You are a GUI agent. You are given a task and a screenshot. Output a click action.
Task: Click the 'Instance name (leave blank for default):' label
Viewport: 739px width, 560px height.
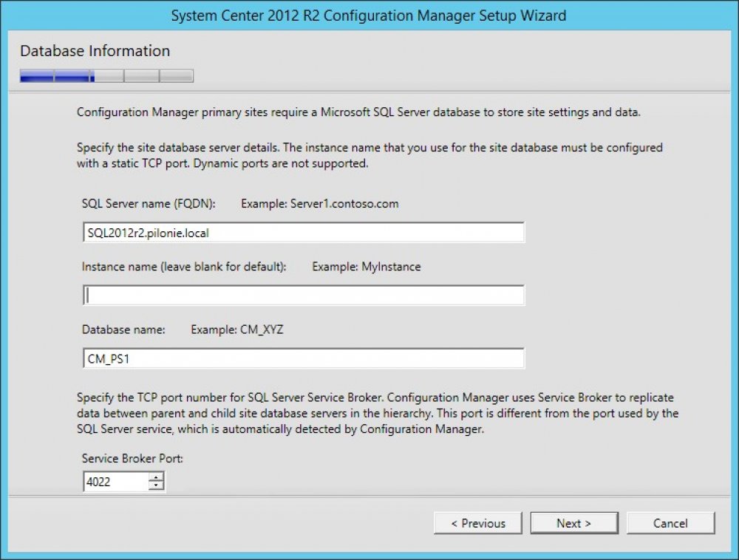[x=184, y=267]
